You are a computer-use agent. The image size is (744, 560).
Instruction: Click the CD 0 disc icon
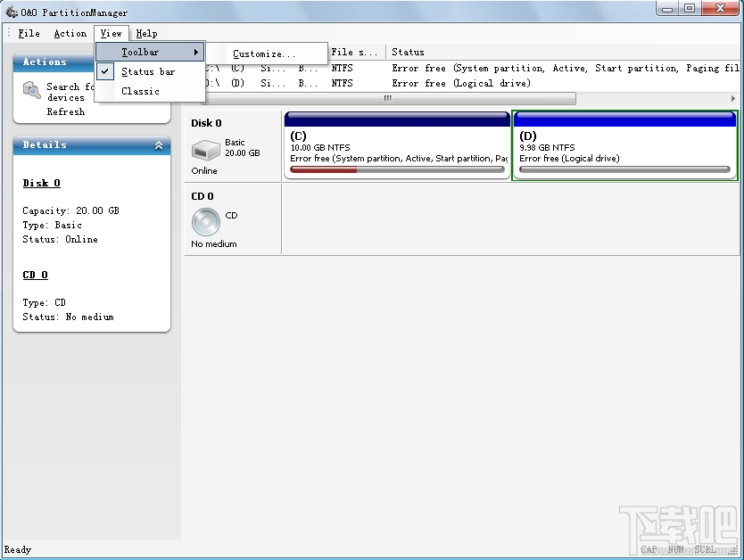pos(206,219)
